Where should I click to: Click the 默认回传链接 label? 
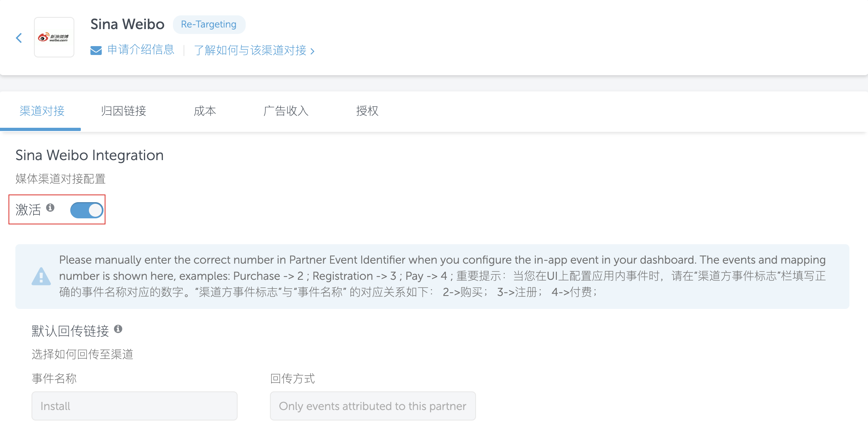pos(70,331)
